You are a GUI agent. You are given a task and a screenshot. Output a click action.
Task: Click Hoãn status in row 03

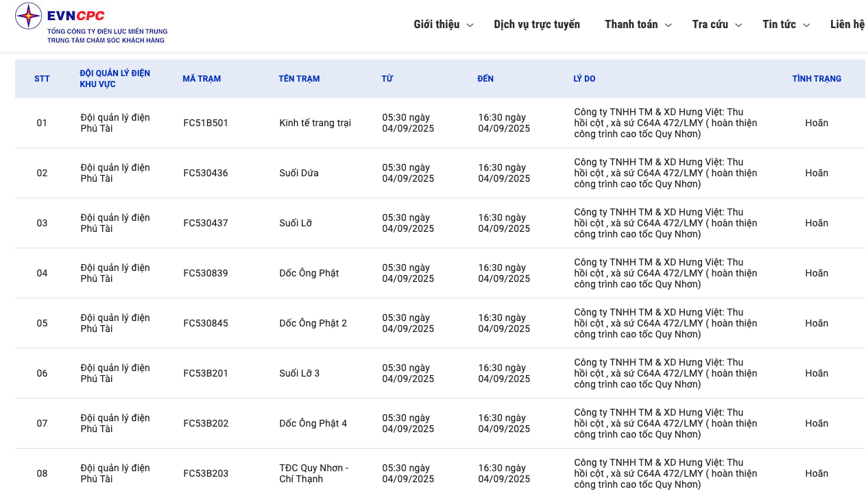point(817,223)
